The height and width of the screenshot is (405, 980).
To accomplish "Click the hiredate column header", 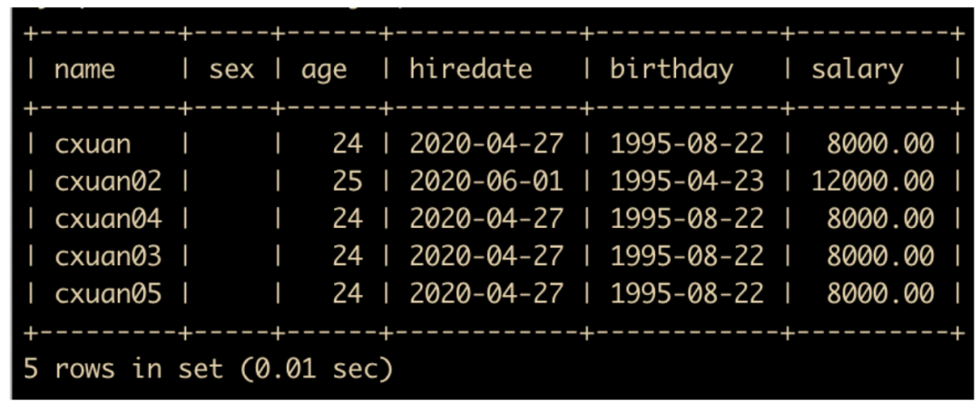I will pos(470,69).
